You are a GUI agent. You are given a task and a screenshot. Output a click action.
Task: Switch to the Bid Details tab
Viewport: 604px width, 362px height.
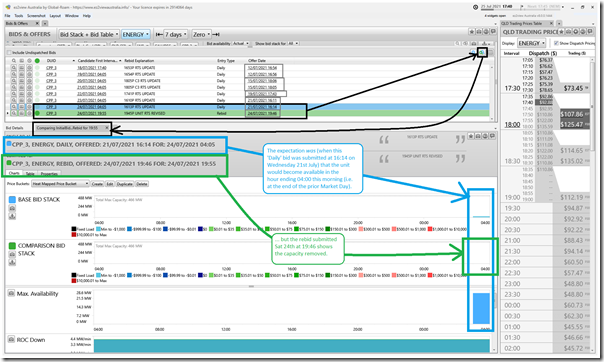click(x=15, y=128)
